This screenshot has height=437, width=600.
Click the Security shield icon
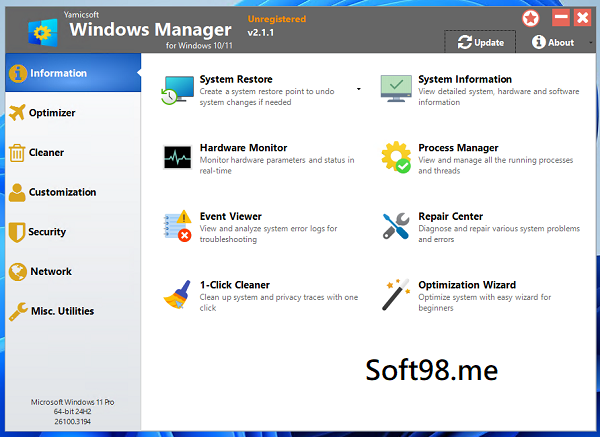17,232
